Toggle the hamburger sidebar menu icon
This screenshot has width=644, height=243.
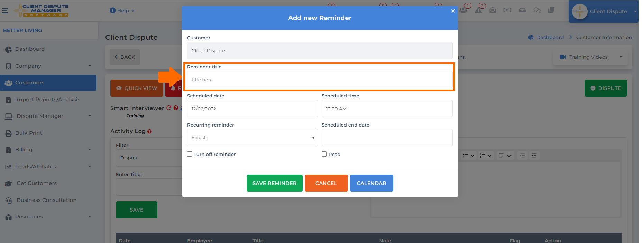[5, 11]
